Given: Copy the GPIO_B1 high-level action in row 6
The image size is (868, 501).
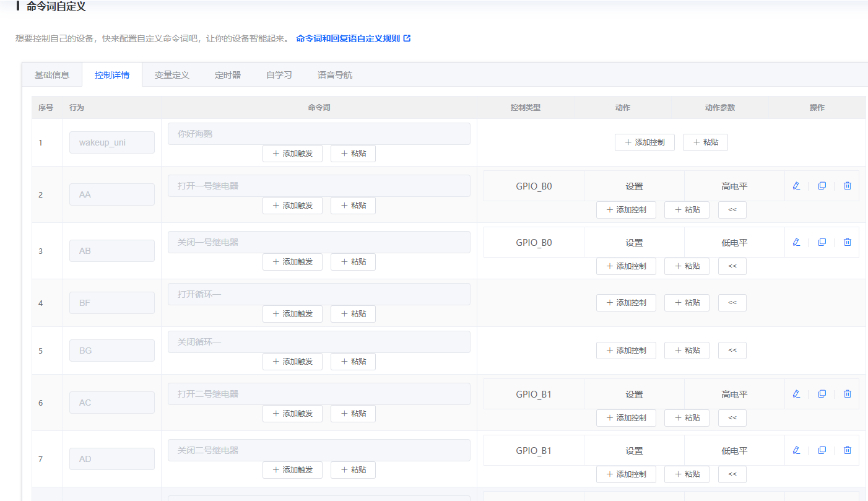Looking at the screenshot, I should click(822, 393).
